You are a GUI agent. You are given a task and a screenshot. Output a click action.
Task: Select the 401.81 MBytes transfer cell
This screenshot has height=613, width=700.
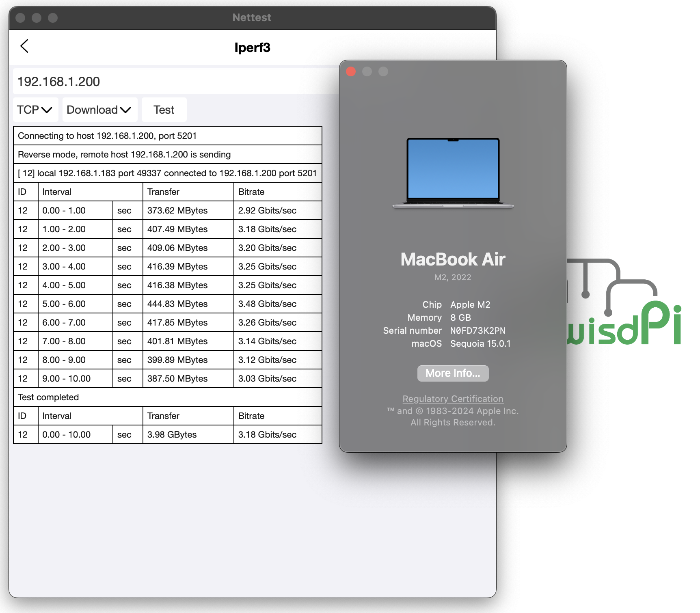(188, 341)
